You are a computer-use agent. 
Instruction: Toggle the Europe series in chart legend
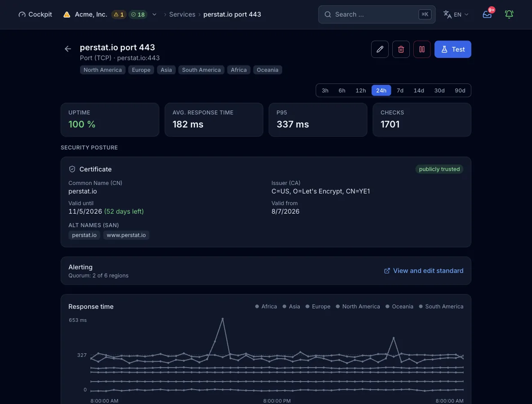(318, 307)
